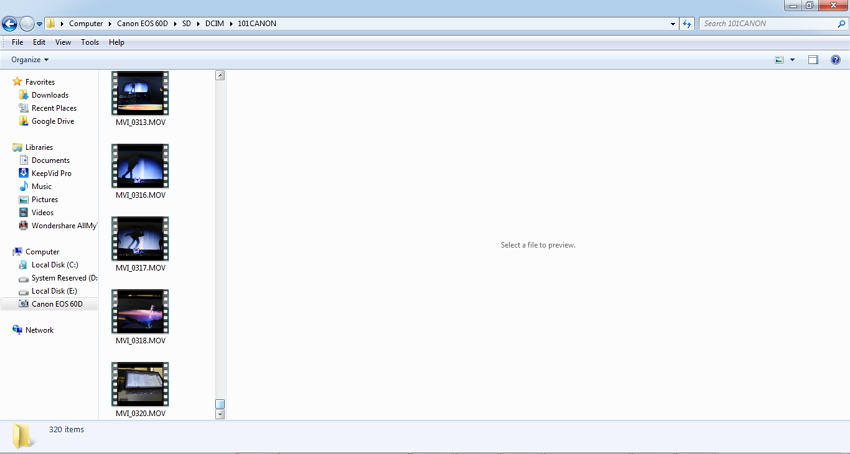Click the Google Drive folder icon
The width and height of the screenshot is (850, 454).
pos(23,121)
